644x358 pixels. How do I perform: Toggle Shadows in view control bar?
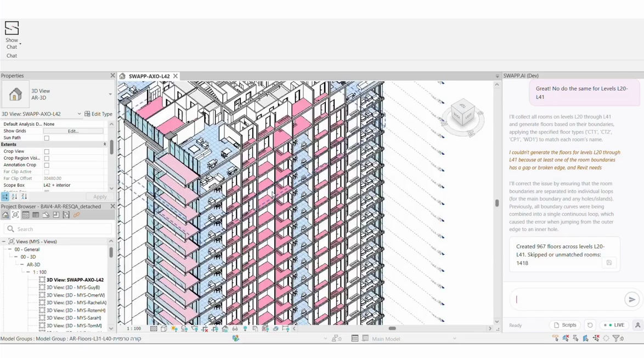click(184, 329)
